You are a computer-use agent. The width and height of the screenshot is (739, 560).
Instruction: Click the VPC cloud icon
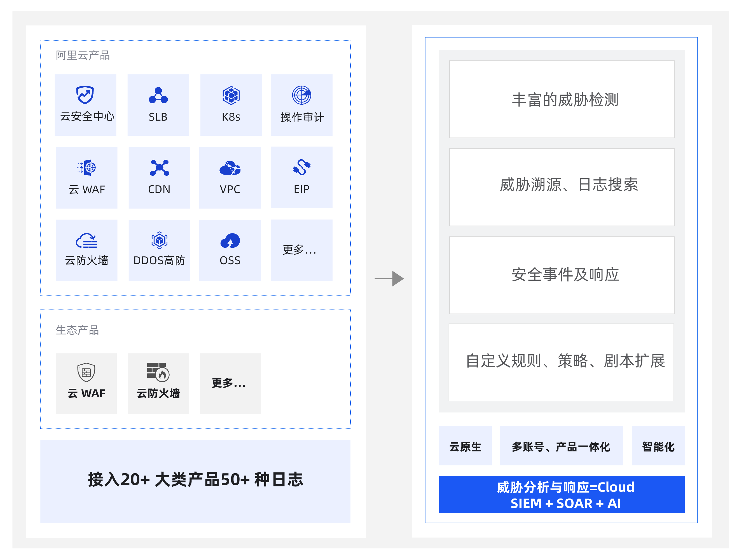coord(230,168)
